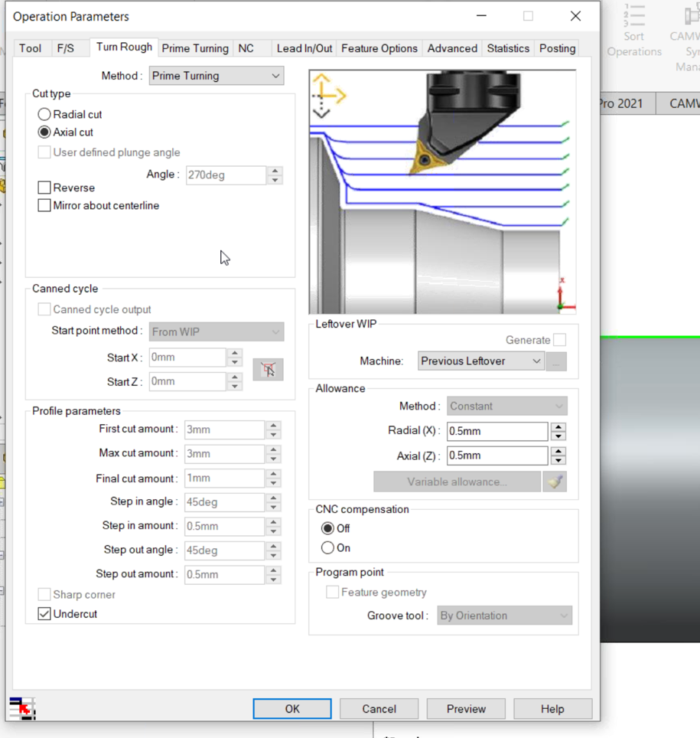Screen dimensions: 700x738
Task: Click the Help button
Action: pyautogui.click(x=553, y=709)
